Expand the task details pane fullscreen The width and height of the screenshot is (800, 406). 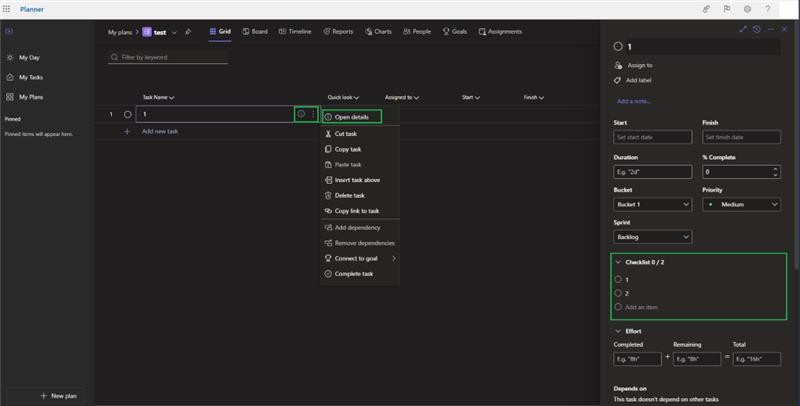[x=743, y=29]
